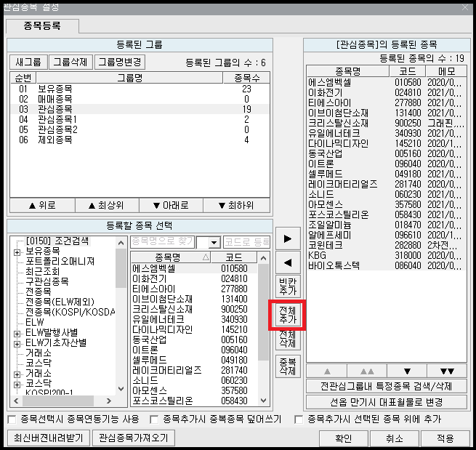Viewport: 476px width, 450px height.
Task: Click the tree list scroll-down arrow
Action: tap(121, 389)
